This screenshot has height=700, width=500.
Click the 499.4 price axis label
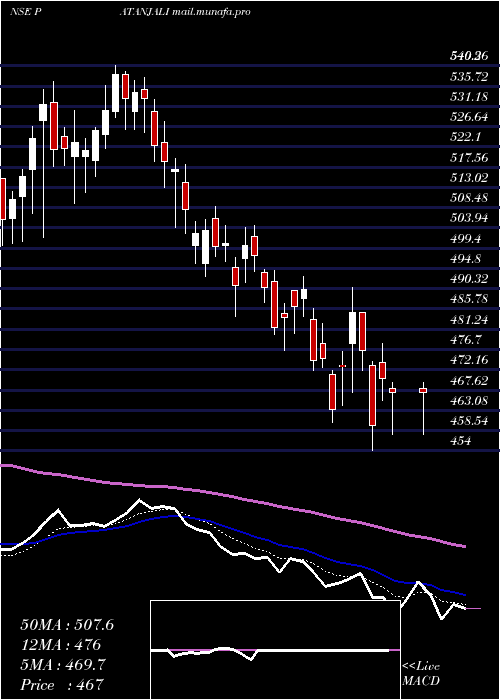pyautogui.click(x=465, y=238)
